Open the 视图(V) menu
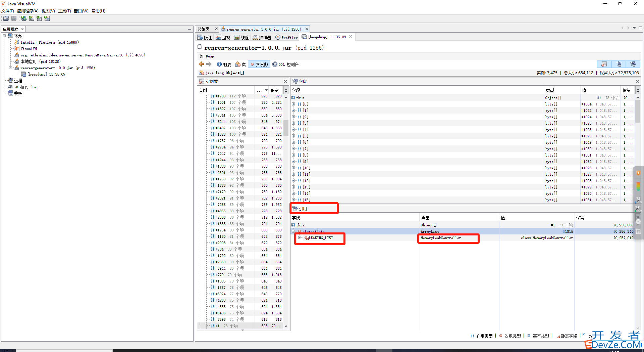Image resolution: width=644 pixels, height=352 pixels. point(48,11)
